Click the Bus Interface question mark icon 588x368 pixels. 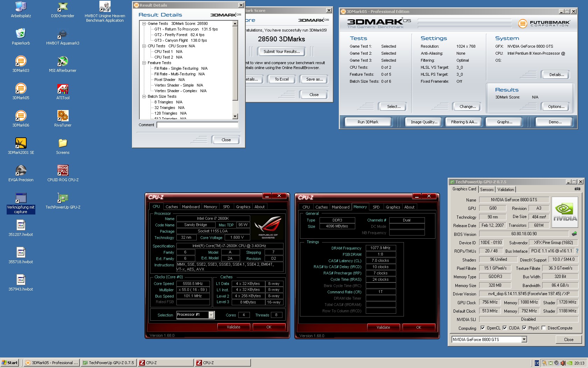[x=577, y=251]
